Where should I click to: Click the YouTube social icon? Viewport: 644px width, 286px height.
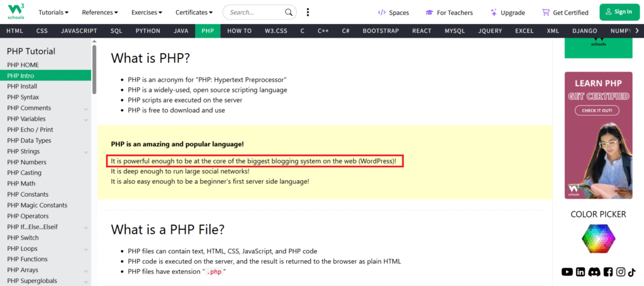pos(567,272)
